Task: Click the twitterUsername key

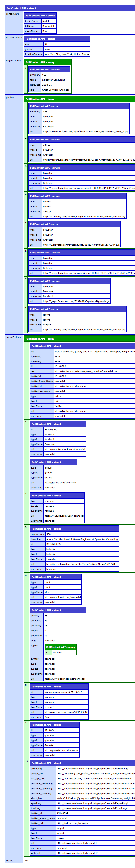Action: pyautogui.click(x=42, y=391)
